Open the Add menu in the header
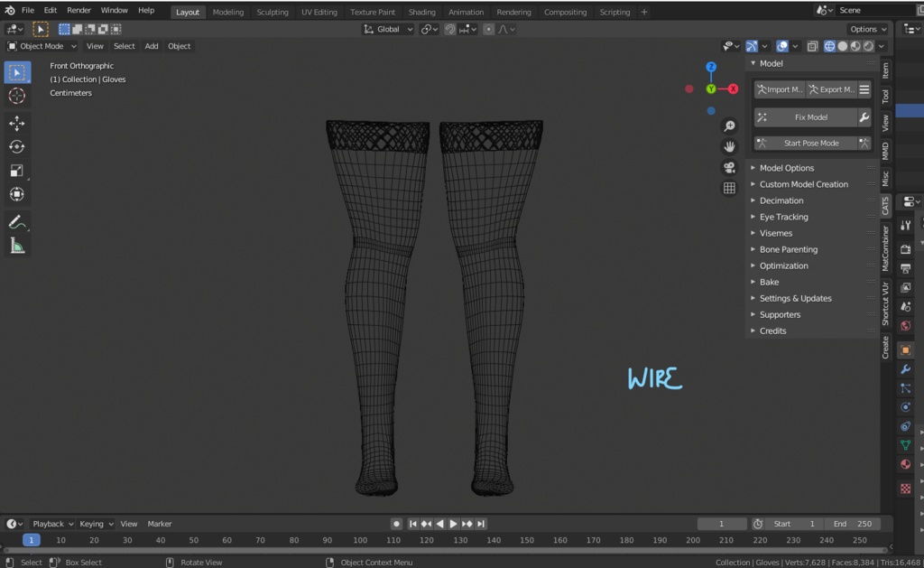Screen dimensions: 924x568 [151, 46]
